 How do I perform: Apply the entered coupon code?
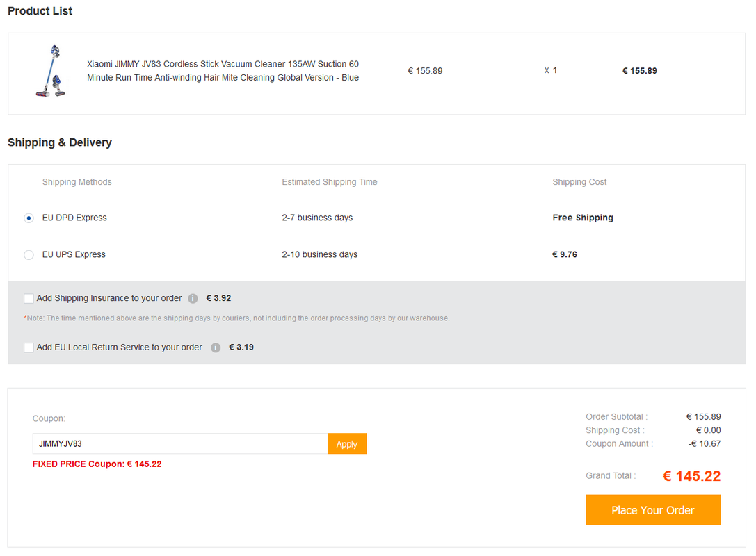(347, 444)
